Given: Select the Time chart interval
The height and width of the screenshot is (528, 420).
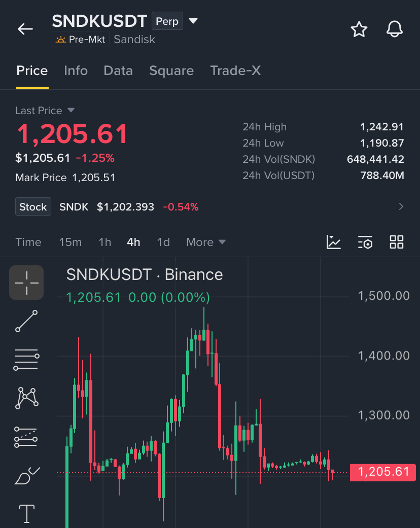Looking at the screenshot, I should click(28, 242).
